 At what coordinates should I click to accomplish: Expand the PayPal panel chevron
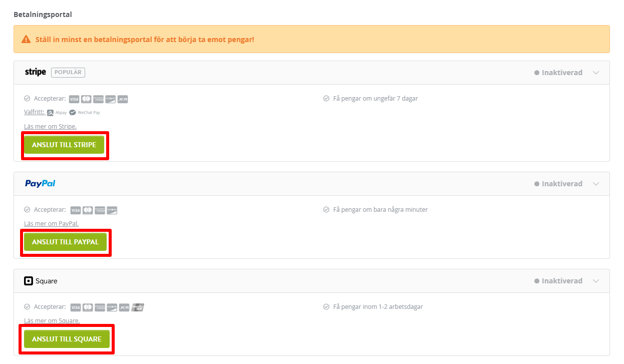point(596,184)
